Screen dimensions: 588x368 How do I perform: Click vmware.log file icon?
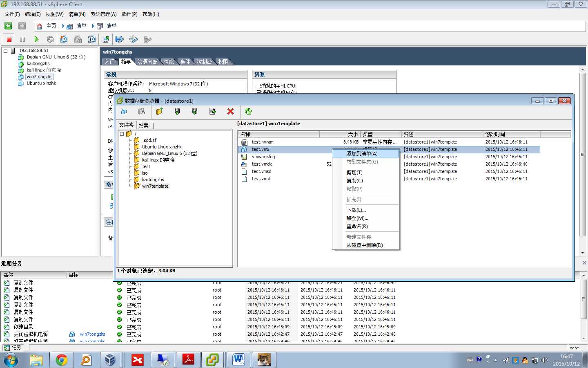[244, 157]
